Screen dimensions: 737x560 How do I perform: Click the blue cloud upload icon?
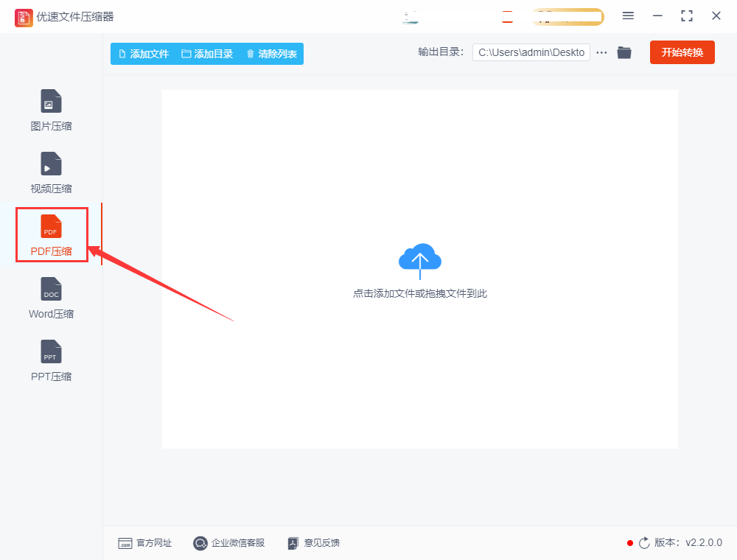pos(420,260)
